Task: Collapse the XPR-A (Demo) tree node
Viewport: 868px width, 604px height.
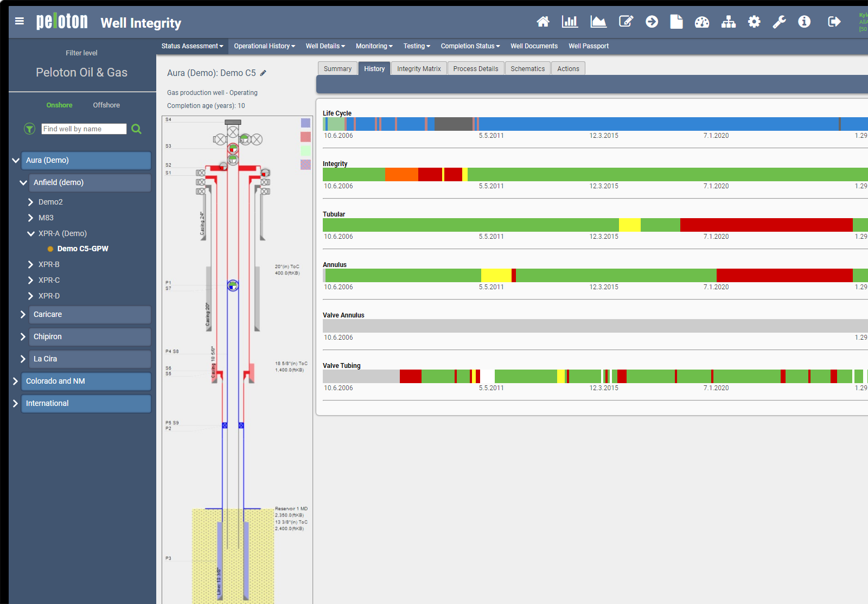Action: (x=31, y=233)
